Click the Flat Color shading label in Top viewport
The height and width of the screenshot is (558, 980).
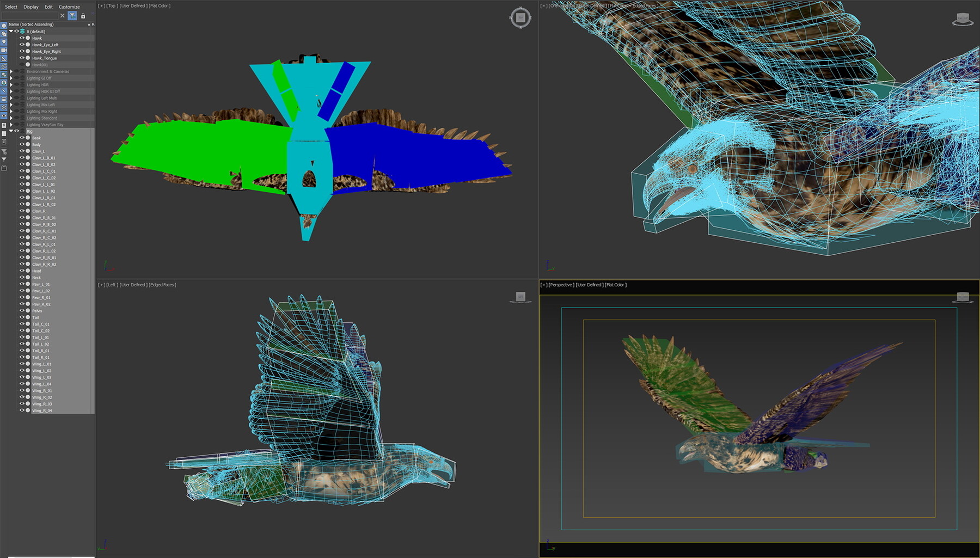coord(160,5)
